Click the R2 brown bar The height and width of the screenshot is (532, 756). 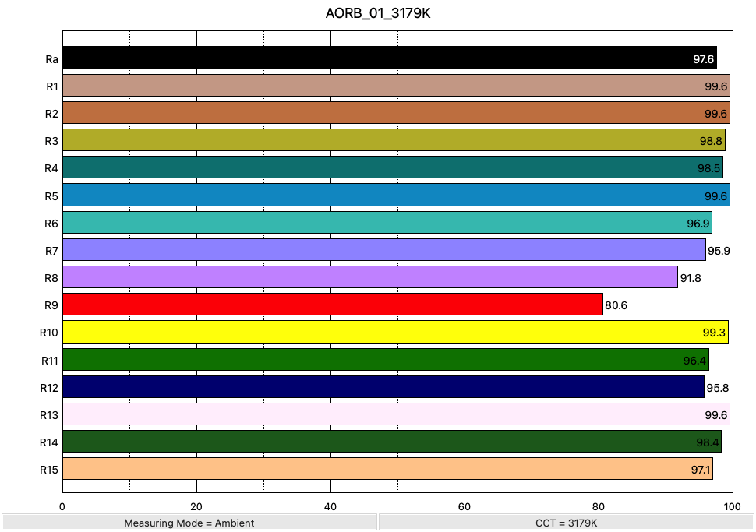(397, 113)
